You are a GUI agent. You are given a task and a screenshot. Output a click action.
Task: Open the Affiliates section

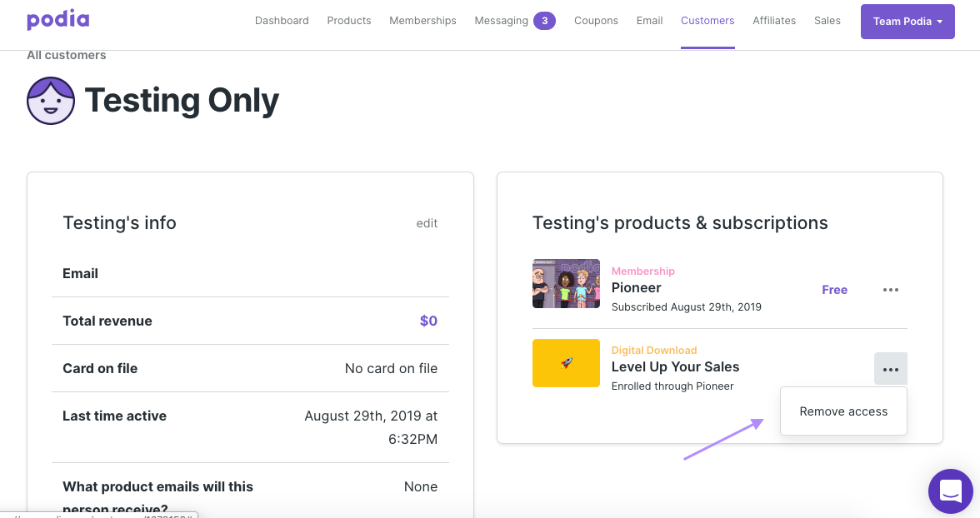[773, 21]
